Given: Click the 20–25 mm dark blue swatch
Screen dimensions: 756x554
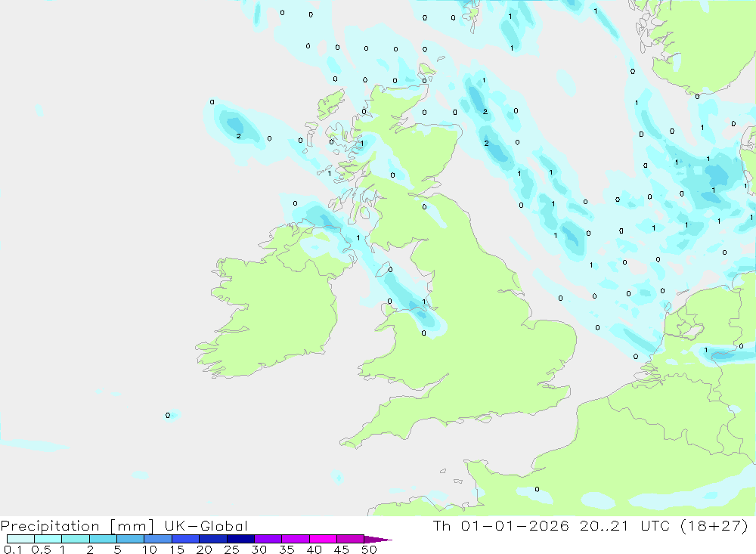Looking at the screenshot, I should 213,539.
